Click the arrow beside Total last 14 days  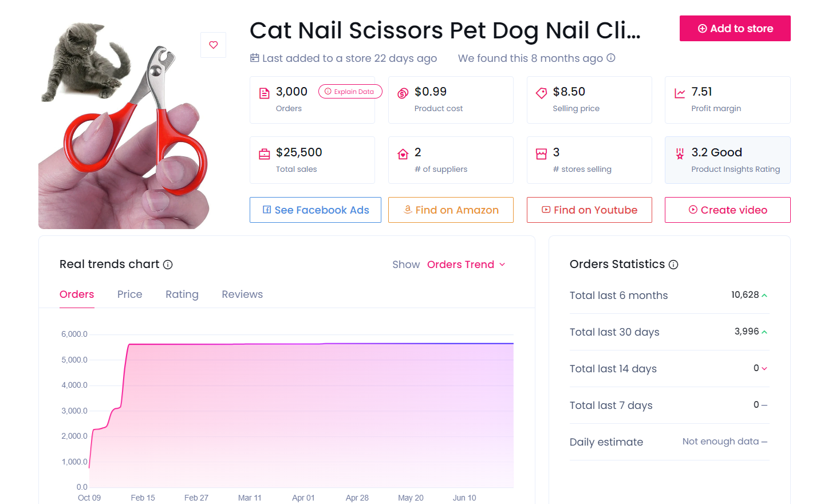click(x=764, y=368)
